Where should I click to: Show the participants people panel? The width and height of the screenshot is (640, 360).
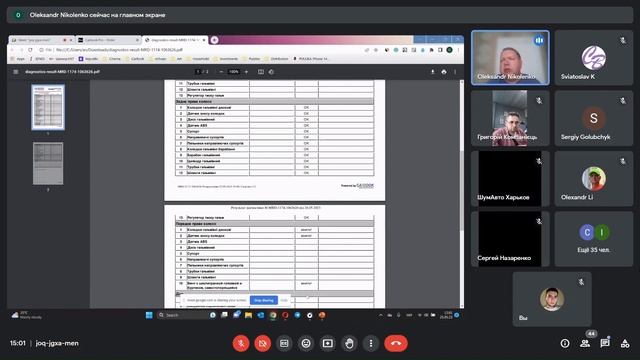(585, 344)
